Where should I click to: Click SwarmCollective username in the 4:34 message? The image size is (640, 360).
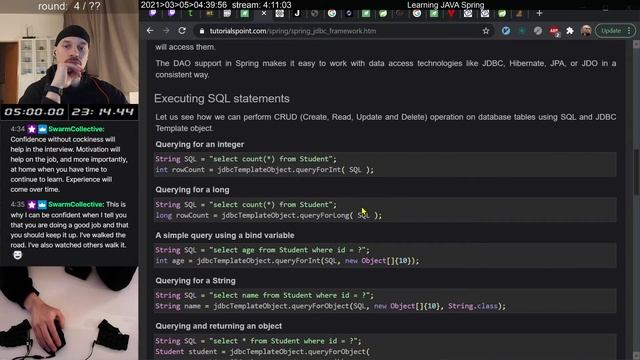pos(76,129)
